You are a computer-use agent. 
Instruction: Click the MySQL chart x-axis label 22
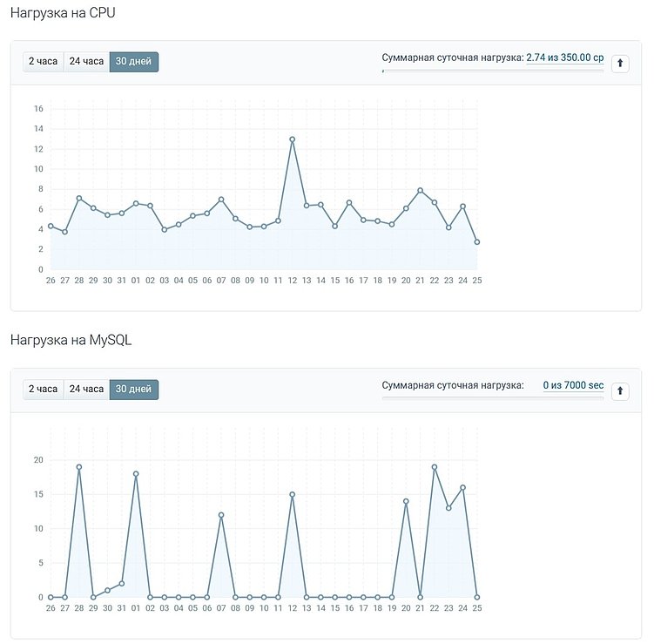coord(435,608)
